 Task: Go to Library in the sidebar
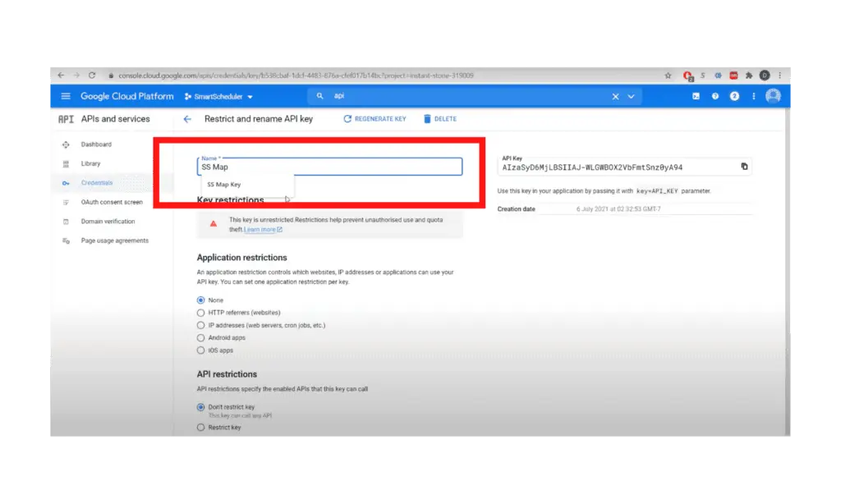90,163
